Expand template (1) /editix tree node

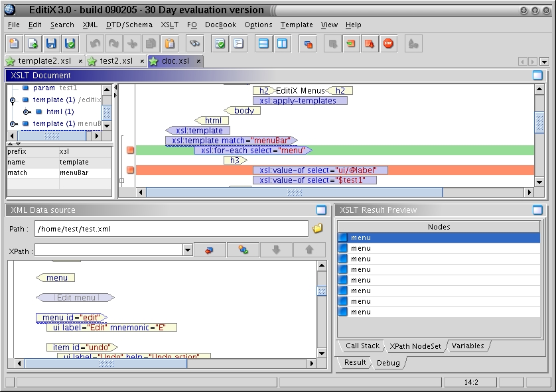[13, 100]
